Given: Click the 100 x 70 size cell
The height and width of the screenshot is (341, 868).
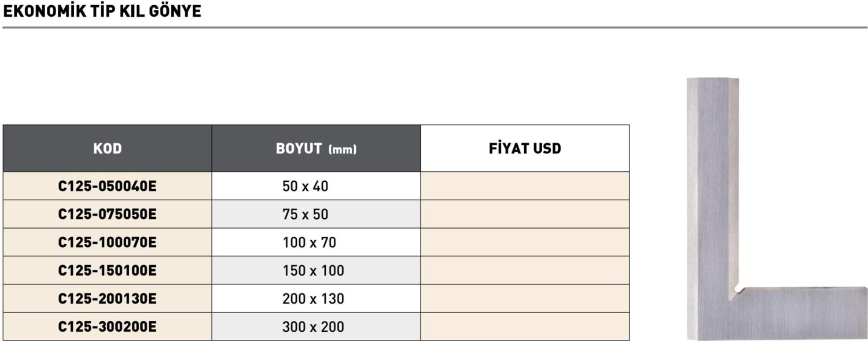Looking at the screenshot, I should click(x=310, y=243).
